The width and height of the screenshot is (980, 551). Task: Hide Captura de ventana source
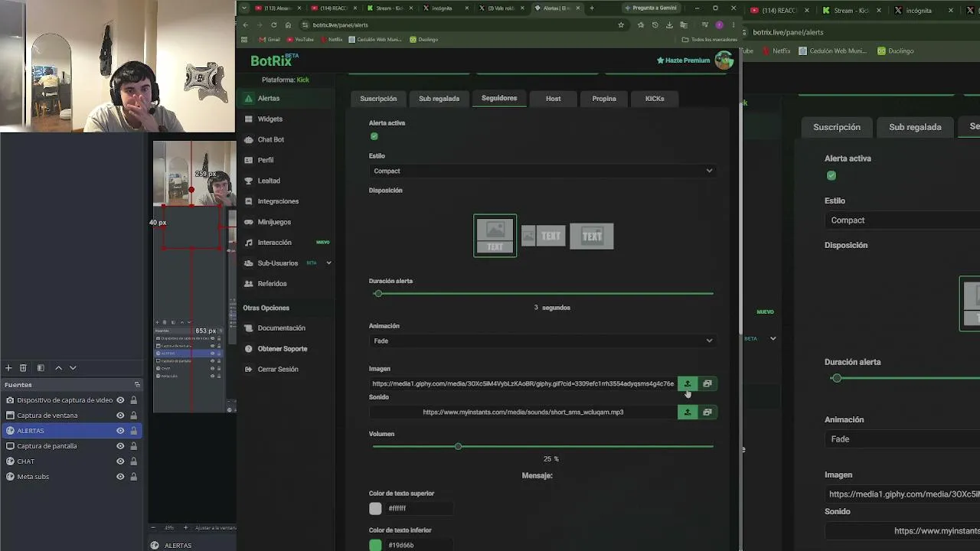click(x=120, y=416)
